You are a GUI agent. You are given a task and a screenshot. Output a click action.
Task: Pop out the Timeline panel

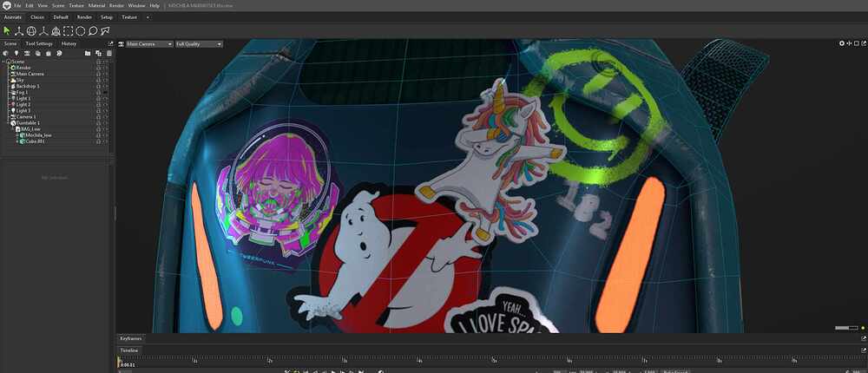pos(864,350)
